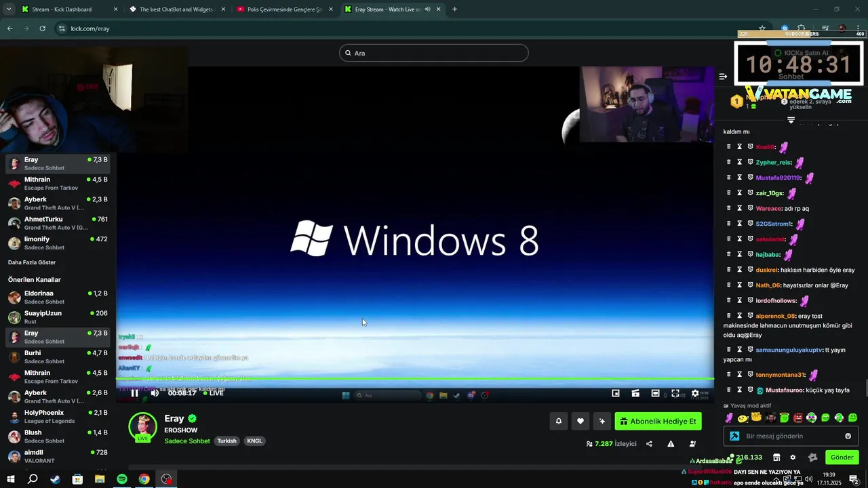This screenshot has height=488, width=868.
Task: Open Spotify from Windows taskbar
Action: 122,479
